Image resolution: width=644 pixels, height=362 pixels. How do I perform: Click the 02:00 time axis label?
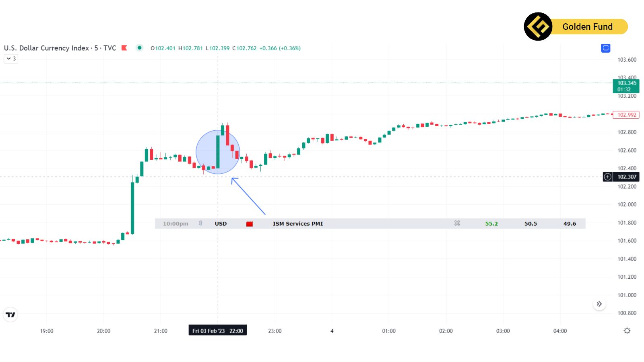(x=446, y=331)
